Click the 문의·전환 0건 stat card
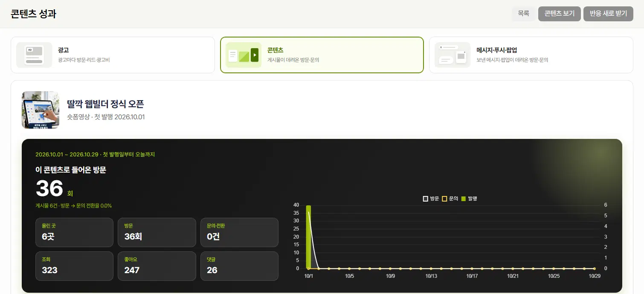Screen dimensions: 644x294 pos(239,233)
